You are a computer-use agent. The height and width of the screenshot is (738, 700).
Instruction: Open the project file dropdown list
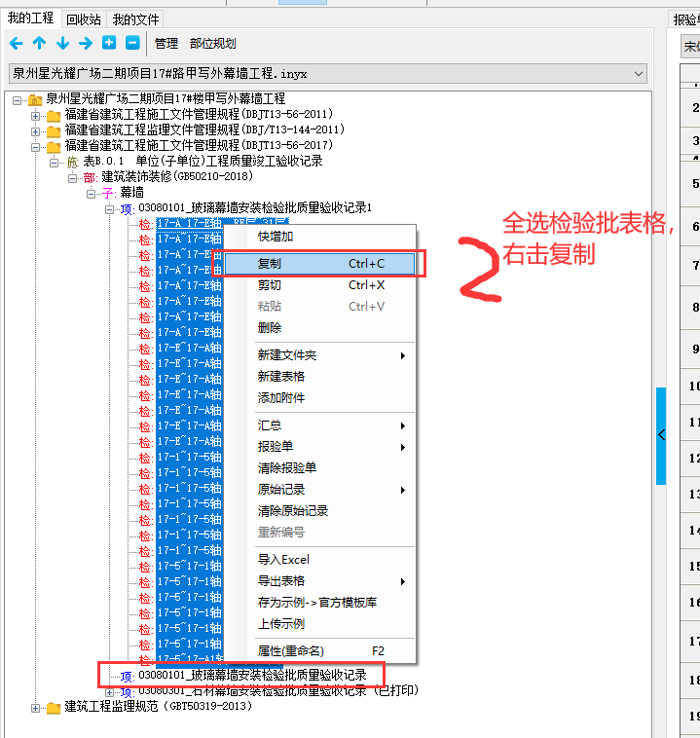[639, 73]
